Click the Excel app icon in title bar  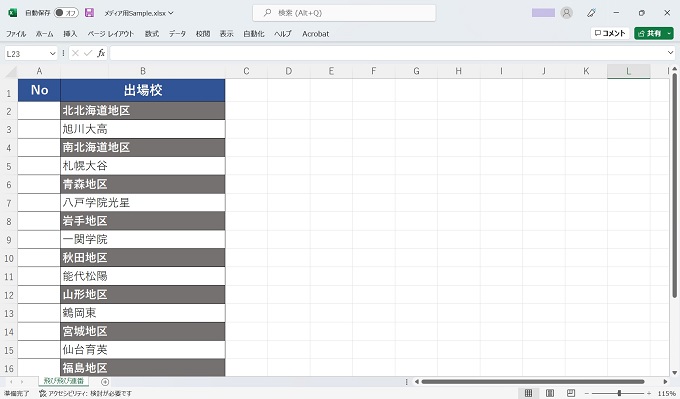pos(13,13)
